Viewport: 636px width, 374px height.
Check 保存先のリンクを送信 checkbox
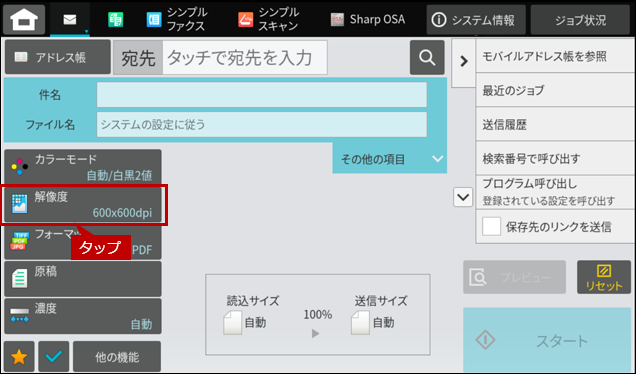pyautogui.click(x=491, y=226)
